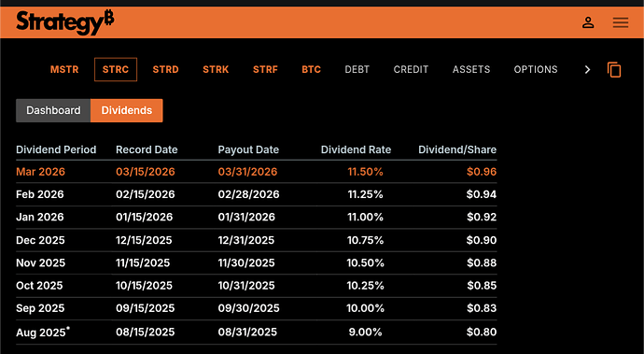The width and height of the screenshot is (644, 354).
Task: Click record date 09/15/2025
Action: pos(146,308)
